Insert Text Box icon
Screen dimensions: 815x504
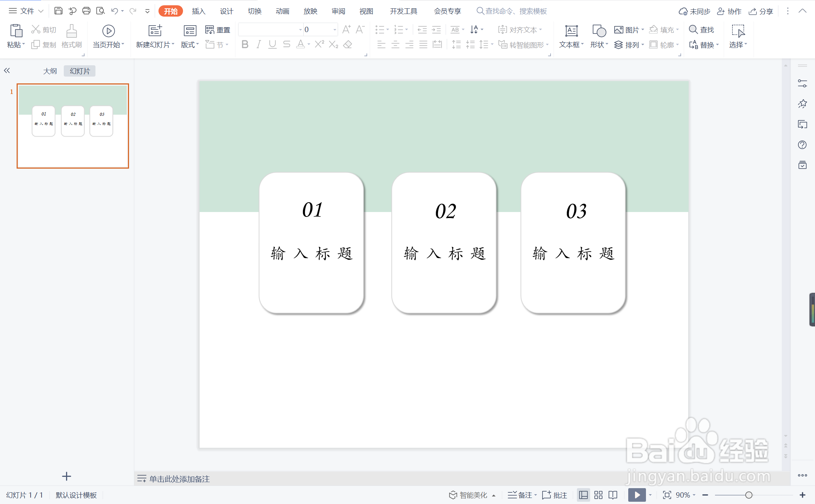[x=571, y=31]
